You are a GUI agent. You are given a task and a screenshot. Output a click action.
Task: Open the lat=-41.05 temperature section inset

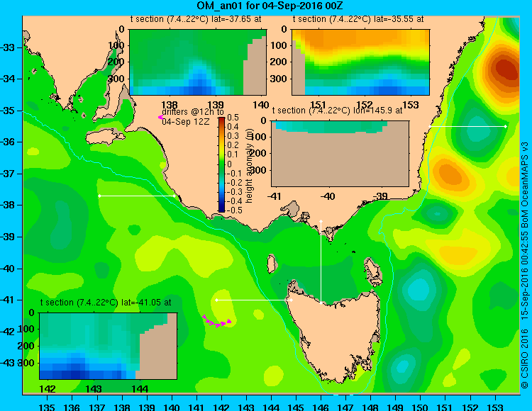109,346
